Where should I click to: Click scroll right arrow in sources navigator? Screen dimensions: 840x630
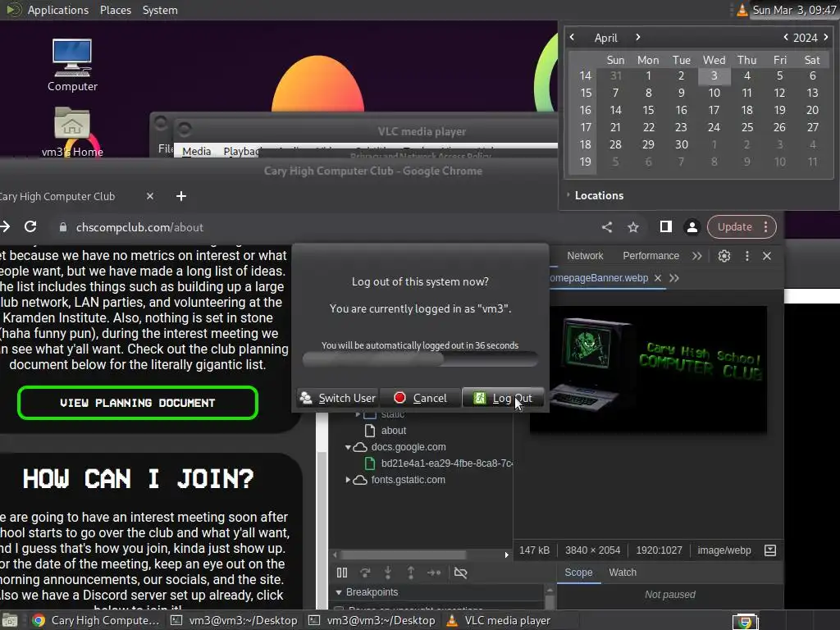click(x=506, y=555)
